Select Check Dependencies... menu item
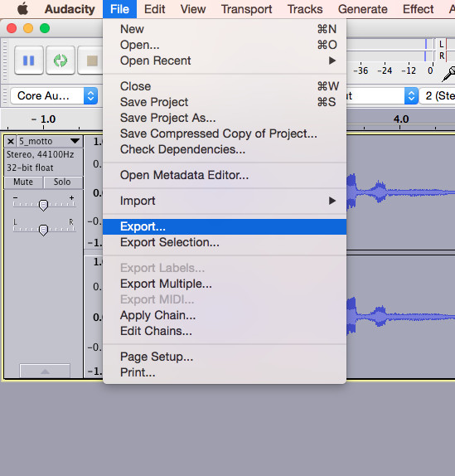The image size is (455, 476). click(225, 149)
